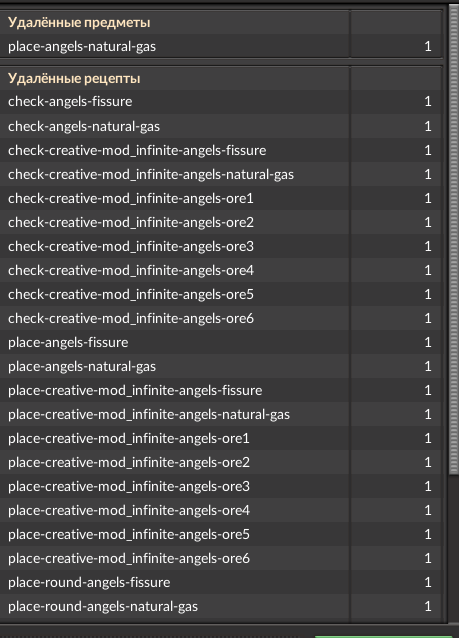Click the place-creative-mod_infinite-angels-ore3 entry
This screenshot has height=638, width=459.
click(221, 486)
